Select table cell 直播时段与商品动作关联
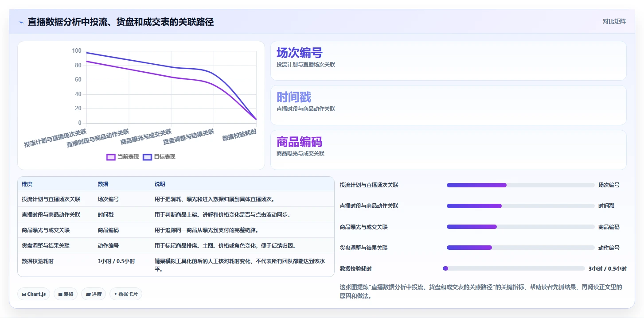The height and width of the screenshot is (318, 644). click(x=51, y=215)
